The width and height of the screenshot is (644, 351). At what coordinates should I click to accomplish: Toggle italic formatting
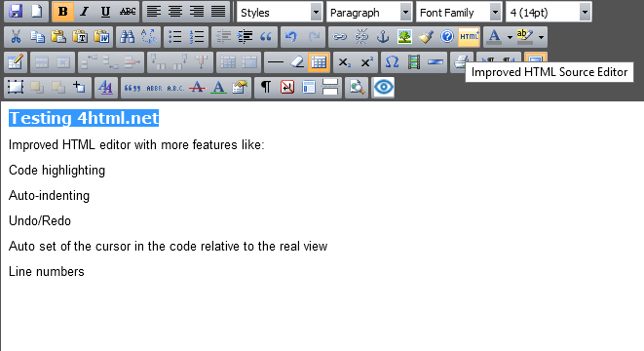[84, 12]
